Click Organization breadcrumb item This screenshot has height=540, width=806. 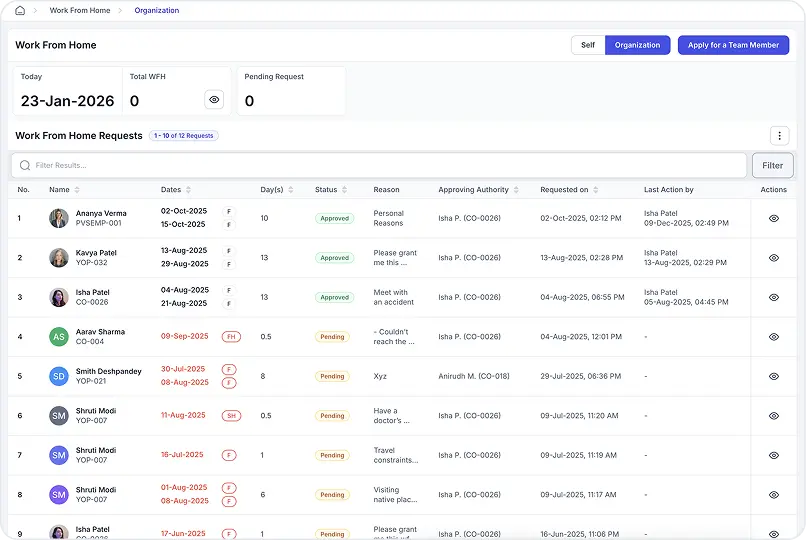tap(157, 11)
